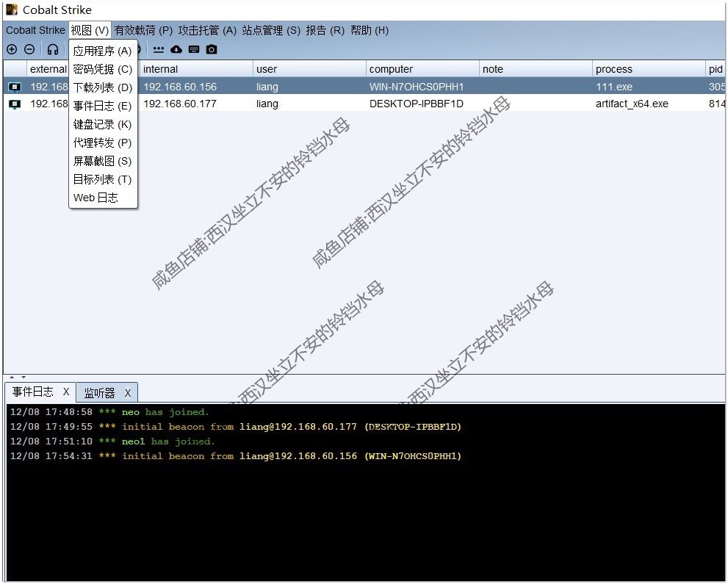
Task: Click log line 'neo1 has joined.'
Action: (112, 441)
